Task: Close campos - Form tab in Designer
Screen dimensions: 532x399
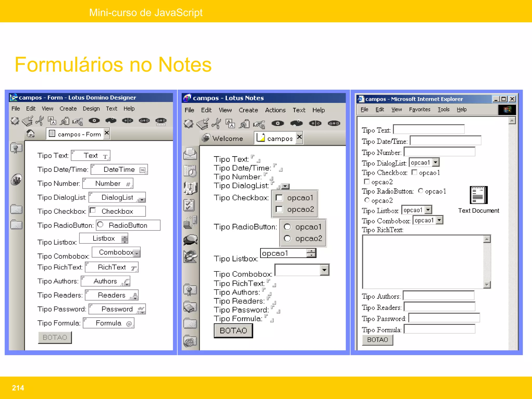Action: pos(107,133)
